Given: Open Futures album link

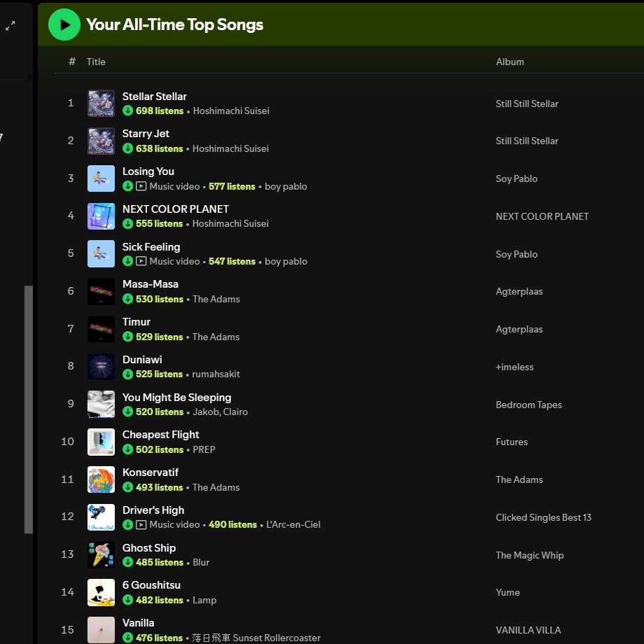Looking at the screenshot, I should pos(512,442).
